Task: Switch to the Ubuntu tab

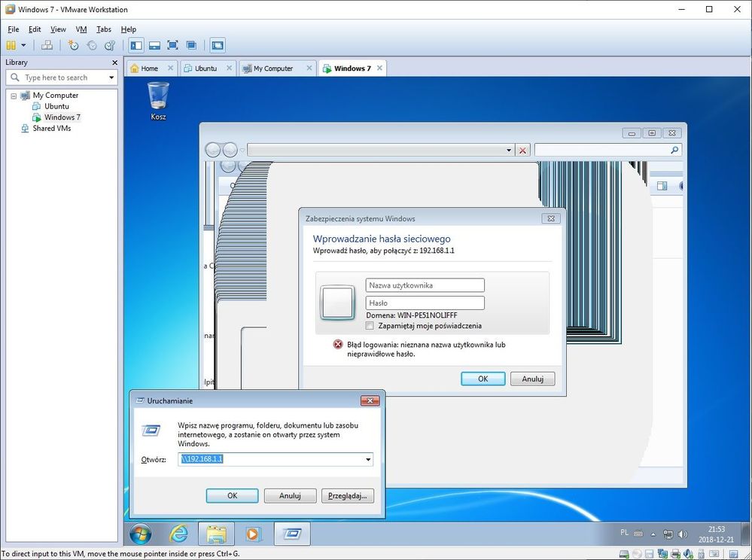Action: [206, 68]
